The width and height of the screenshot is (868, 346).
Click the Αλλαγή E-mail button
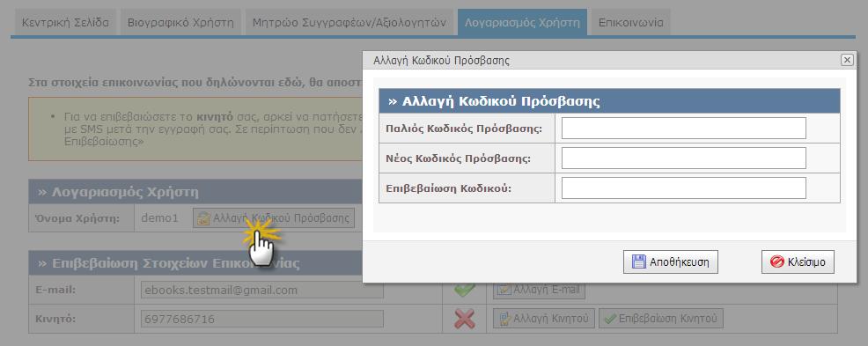pyautogui.click(x=539, y=290)
